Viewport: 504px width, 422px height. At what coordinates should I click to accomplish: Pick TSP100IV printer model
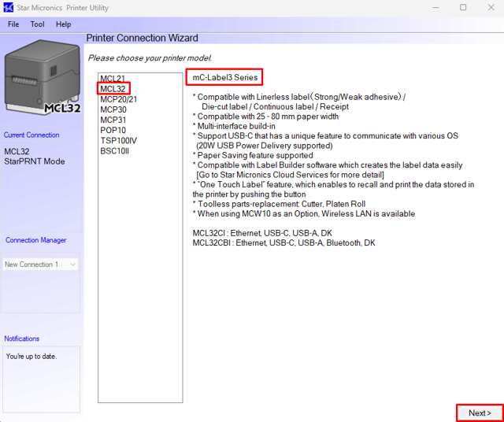pyautogui.click(x=118, y=140)
